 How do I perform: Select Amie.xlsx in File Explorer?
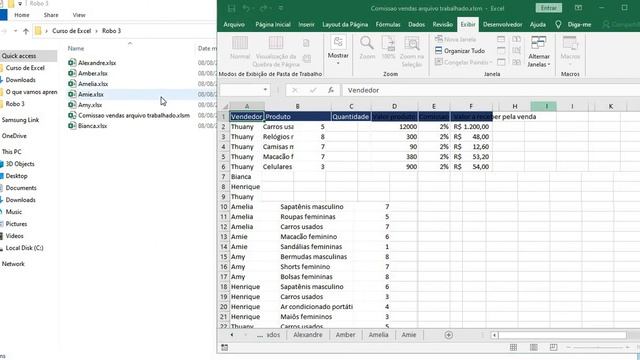(91, 94)
